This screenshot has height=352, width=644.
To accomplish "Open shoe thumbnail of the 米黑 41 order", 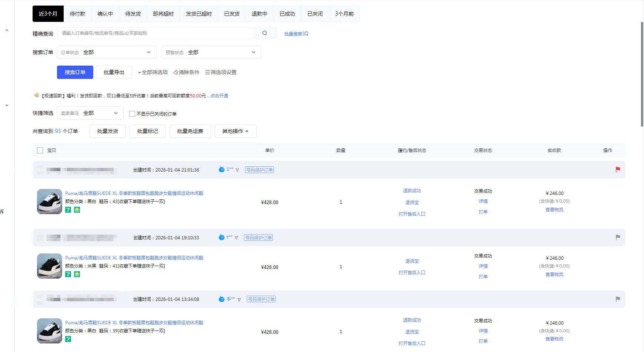I will click(x=50, y=266).
